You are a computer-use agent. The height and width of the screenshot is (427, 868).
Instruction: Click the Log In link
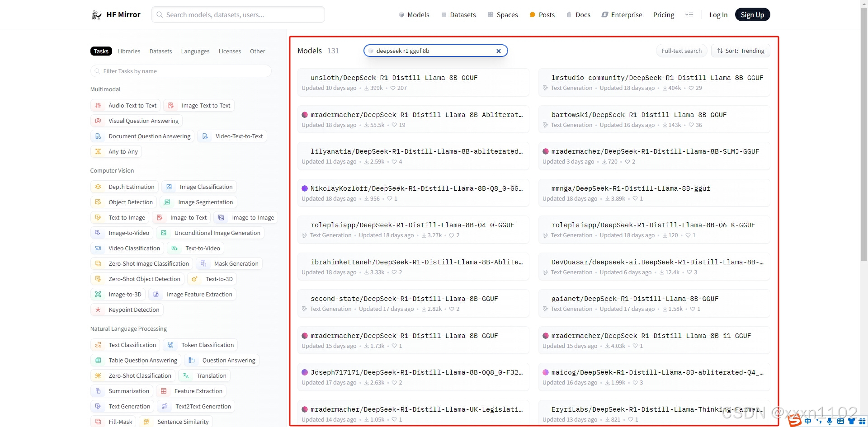point(718,15)
